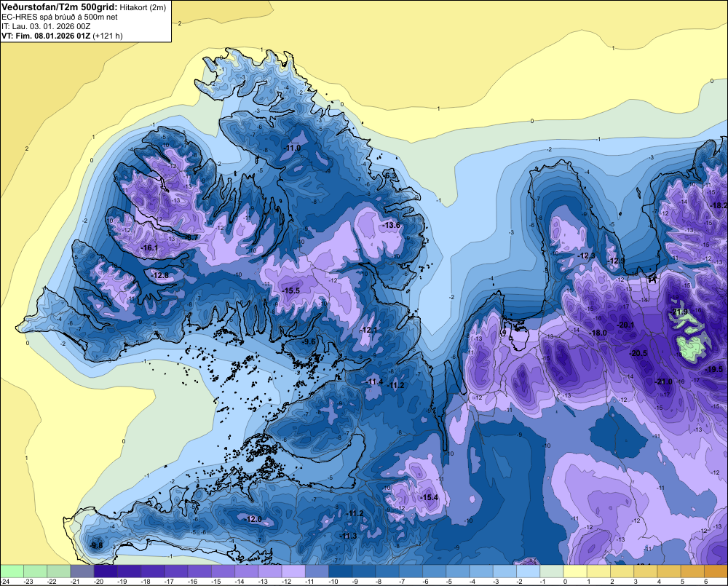Click the "Hitakort (2m)" subtitle text
The width and height of the screenshot is (728, 586).
[x=143, y=7]
